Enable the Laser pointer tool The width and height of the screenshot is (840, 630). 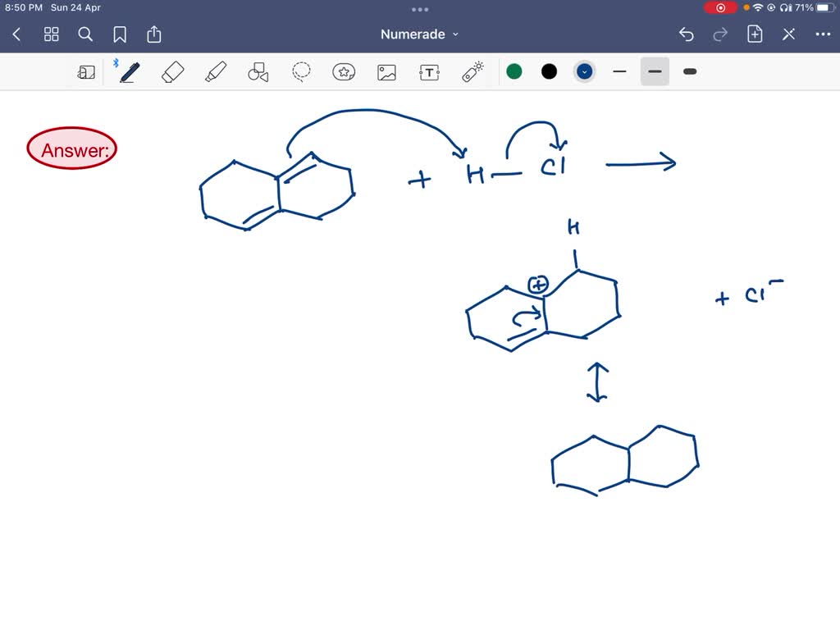coord(472,71)
